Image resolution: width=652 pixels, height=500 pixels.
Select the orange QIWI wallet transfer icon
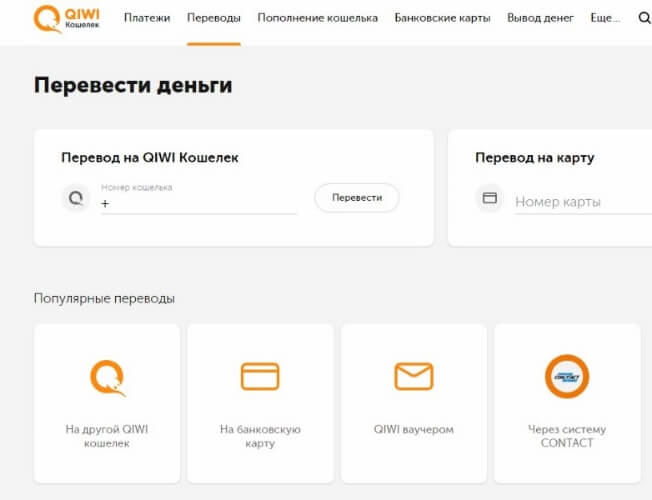107,377
